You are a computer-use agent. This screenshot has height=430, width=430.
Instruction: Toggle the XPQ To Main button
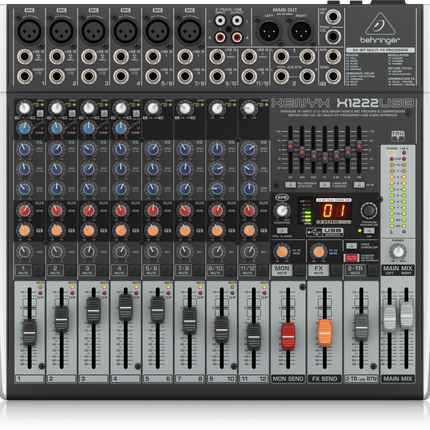(282, 231)
